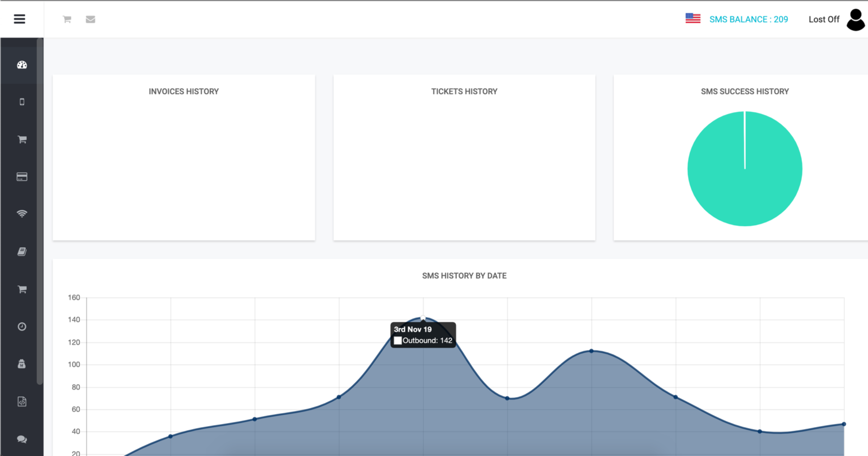Click the green SMS success pie chart

pyautogui.click(x=745, y=169)
